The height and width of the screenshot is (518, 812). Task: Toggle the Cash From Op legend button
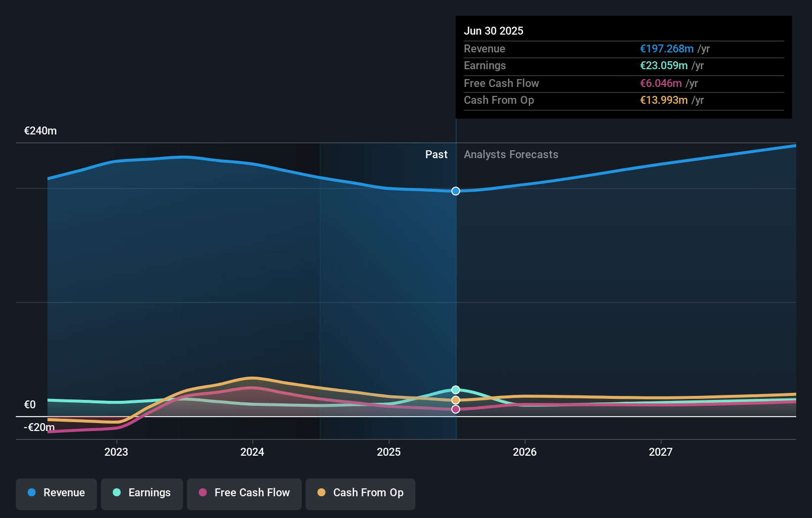(361, 494)
